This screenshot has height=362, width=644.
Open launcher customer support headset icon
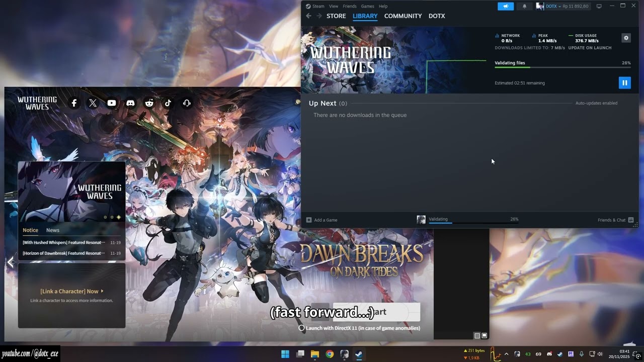coord(187,103)
